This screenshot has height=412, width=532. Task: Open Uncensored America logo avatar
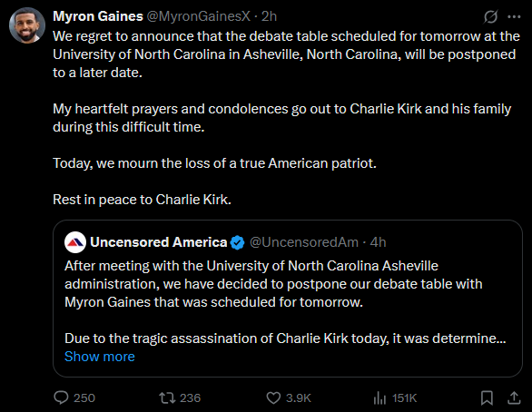pyautogui.click(x=75, y=242)
